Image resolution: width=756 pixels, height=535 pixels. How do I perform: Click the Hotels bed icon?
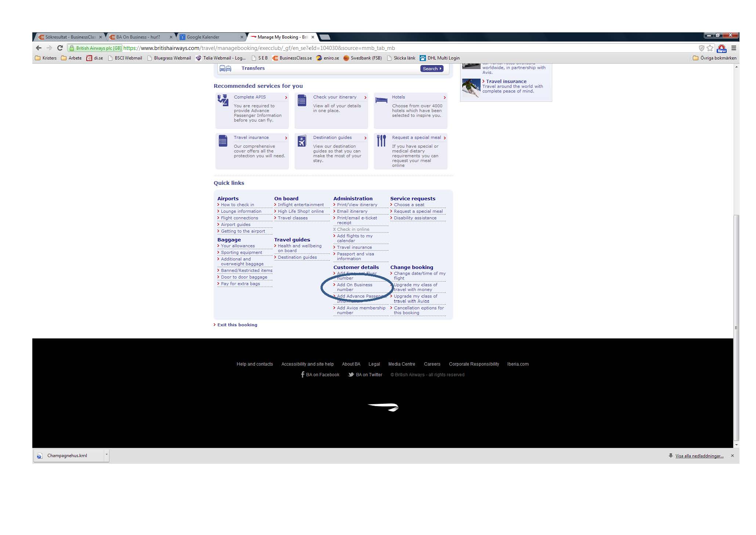pyautogui.click(x=381, y=100)
